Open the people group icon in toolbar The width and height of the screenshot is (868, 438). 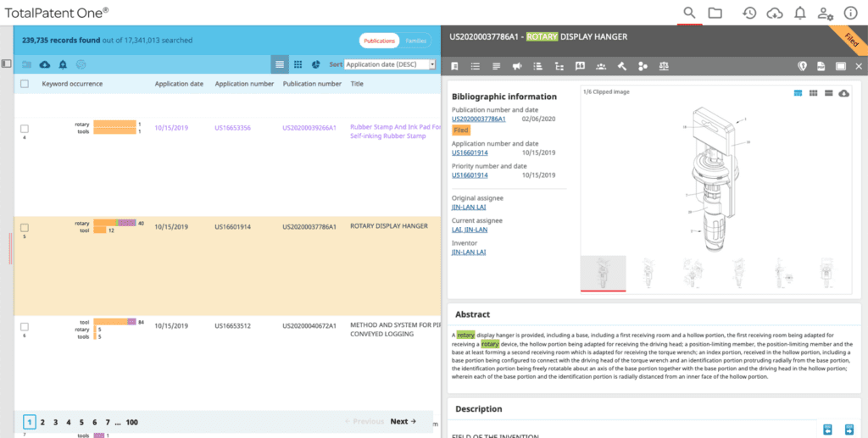601,66
